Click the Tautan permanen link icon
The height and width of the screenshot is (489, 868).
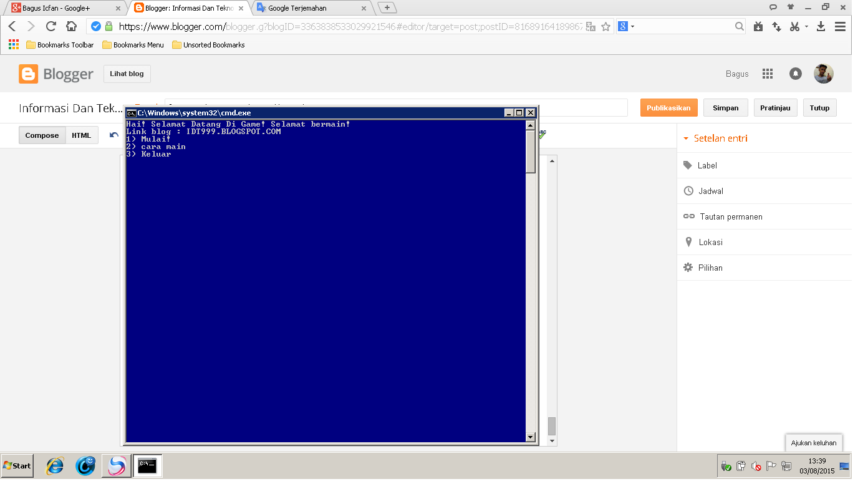689,216
